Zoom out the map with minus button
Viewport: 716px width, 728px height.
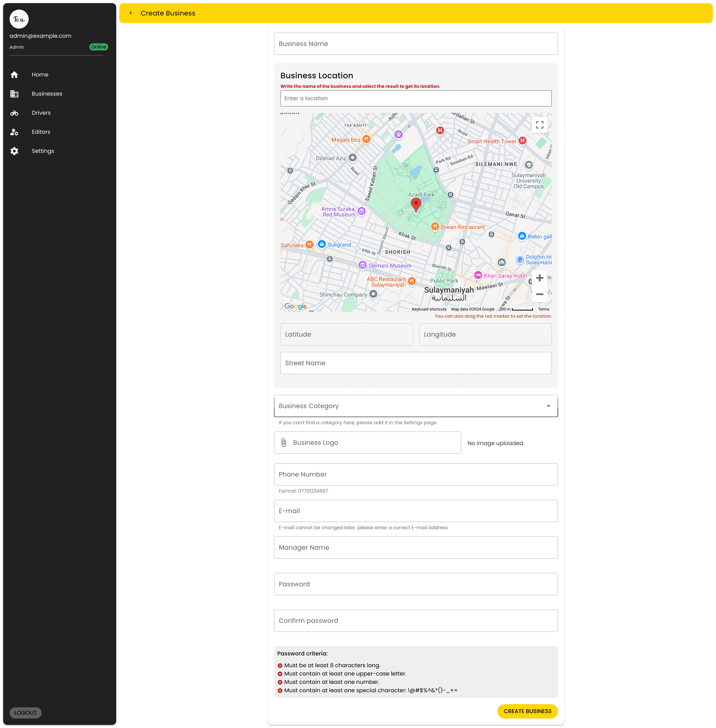pyautogui.click(x=539, y=294)
